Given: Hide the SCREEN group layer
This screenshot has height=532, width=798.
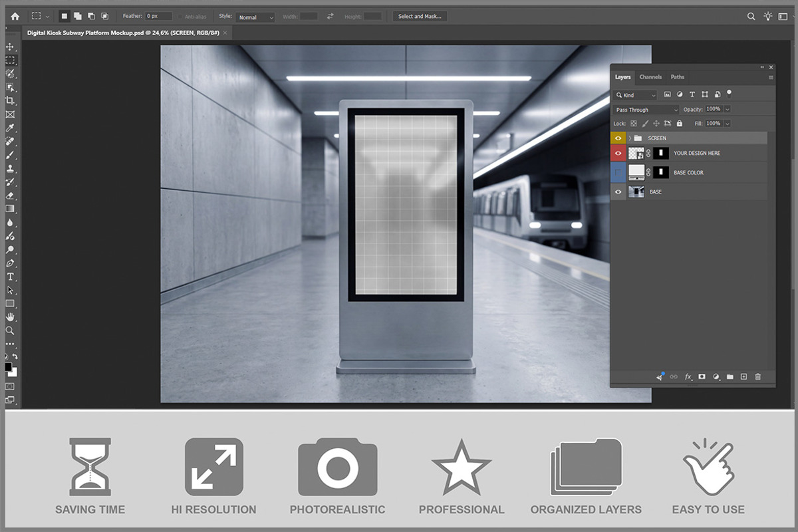Looking at the screenshot, I should coord(618,138).
